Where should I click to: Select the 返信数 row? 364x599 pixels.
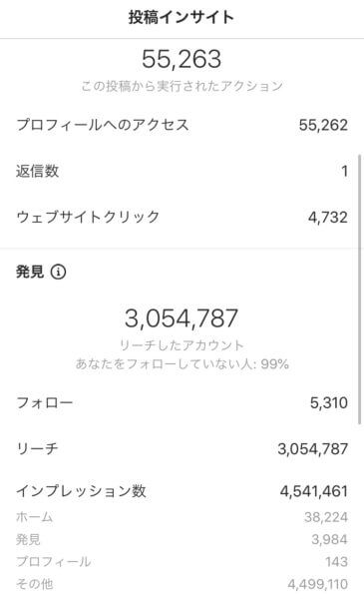pyautogui.click(x=182, y=171)
